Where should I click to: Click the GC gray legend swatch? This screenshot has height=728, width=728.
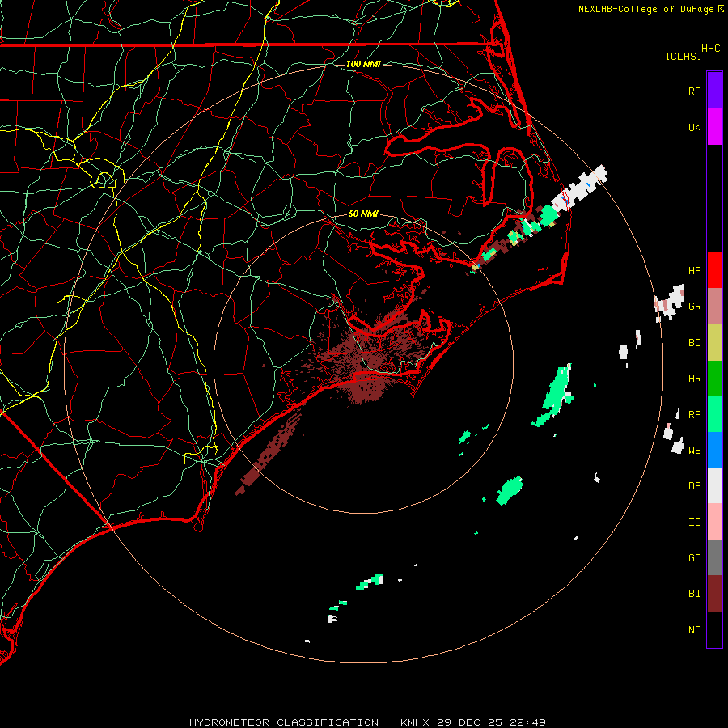click(714, 557)
